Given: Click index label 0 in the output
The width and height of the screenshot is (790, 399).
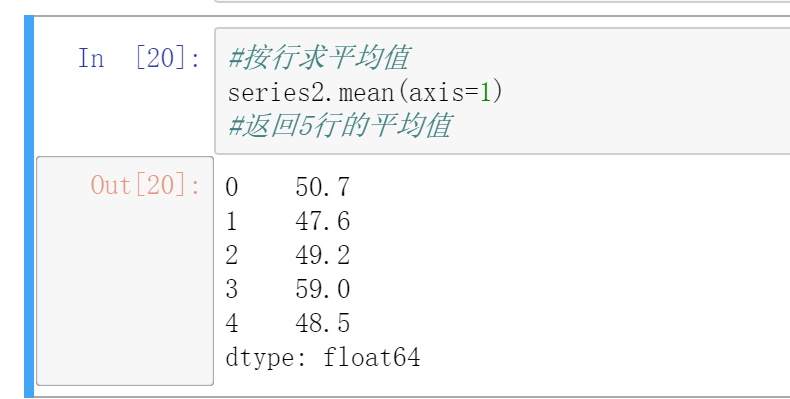Looking at the screenshot, I should pos(231,187).
